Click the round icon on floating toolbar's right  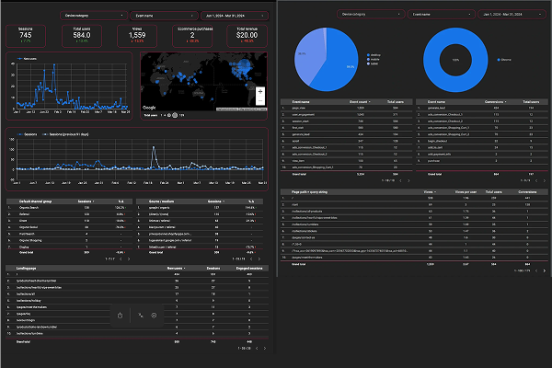click(154, 316)
